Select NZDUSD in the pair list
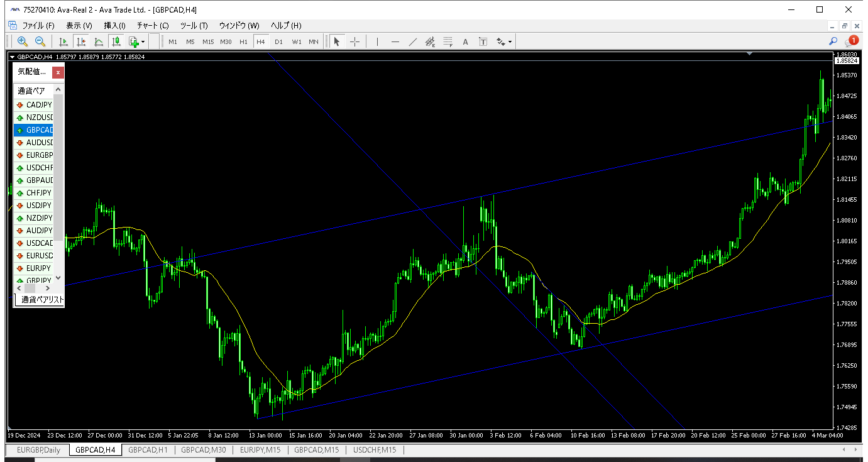868x462 pixels. click(34, 118)
